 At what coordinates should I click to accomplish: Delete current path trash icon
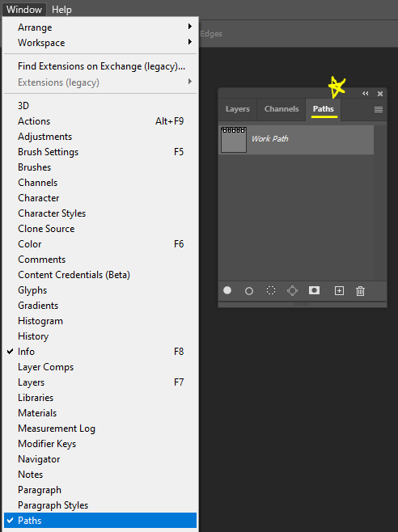(x=360, y=291)
